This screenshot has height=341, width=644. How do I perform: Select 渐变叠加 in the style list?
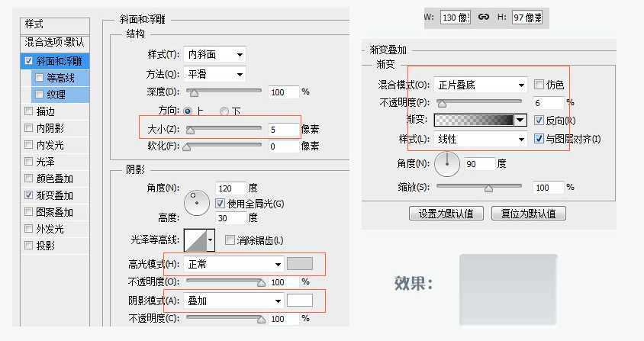[54, 195]
